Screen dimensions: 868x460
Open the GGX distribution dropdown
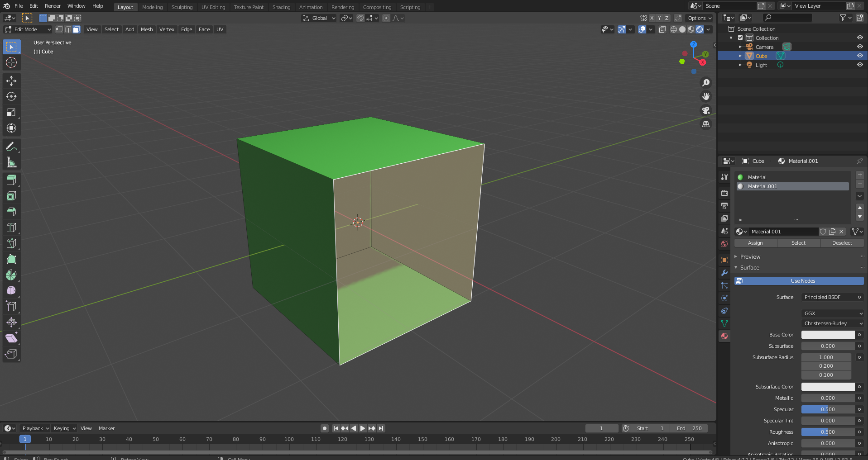click(832, 313)
